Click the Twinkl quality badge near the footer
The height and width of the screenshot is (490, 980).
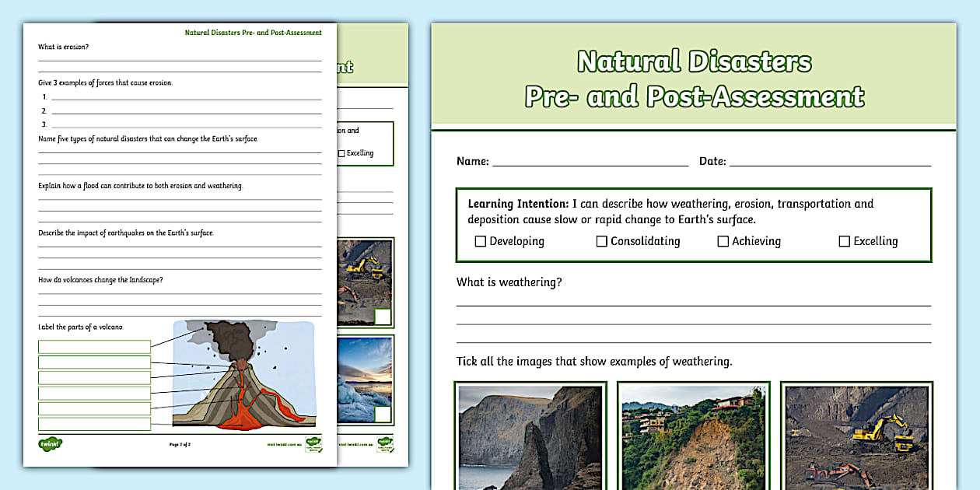(315, 443)
